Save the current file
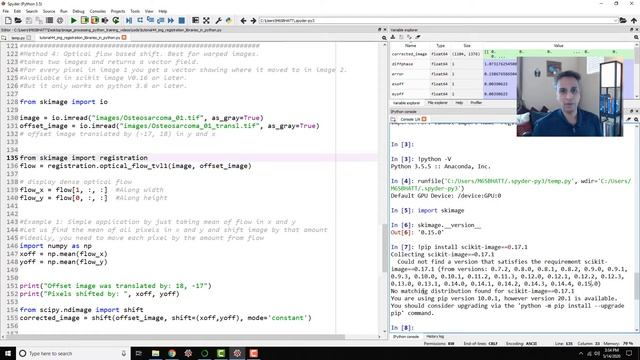Viewport: 640px width, 360px height. 29,20
